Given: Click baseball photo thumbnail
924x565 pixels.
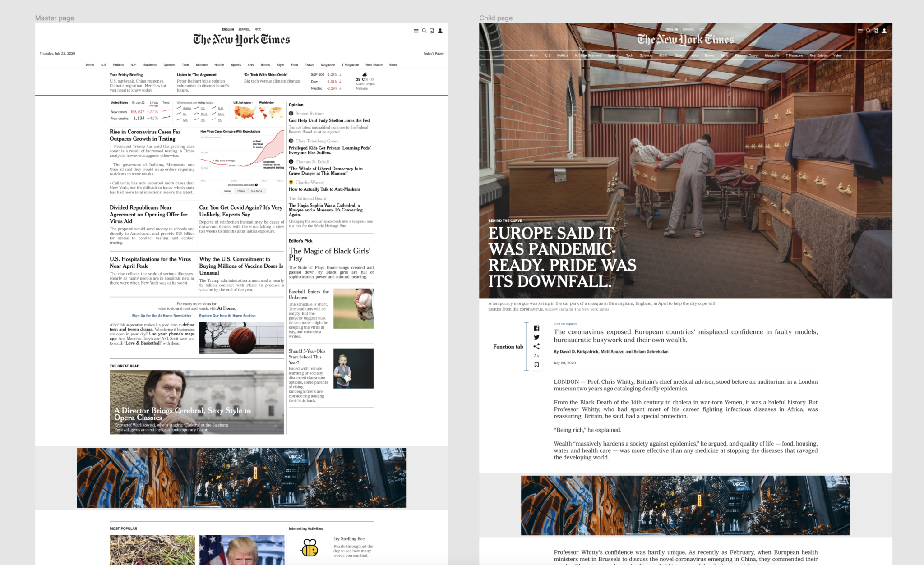Looking at the screenshot, I should click(x=353, y=308).
